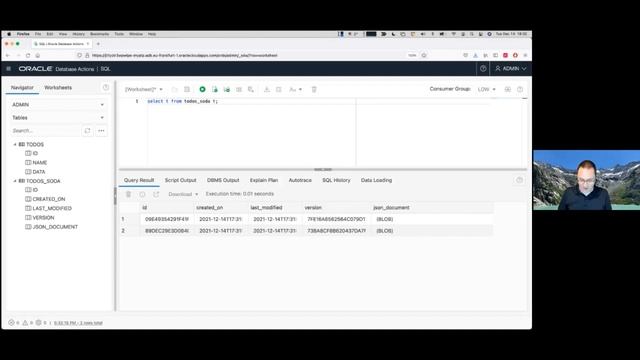Open the Aa change case dropdown
Viewport: 640px width, 360px height.
(296, 89)
